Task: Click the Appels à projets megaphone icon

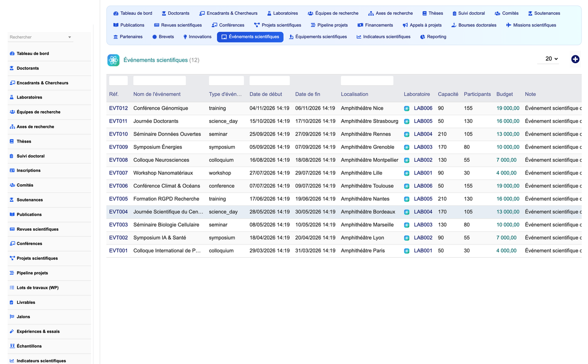Action: (x=405, y=25)
